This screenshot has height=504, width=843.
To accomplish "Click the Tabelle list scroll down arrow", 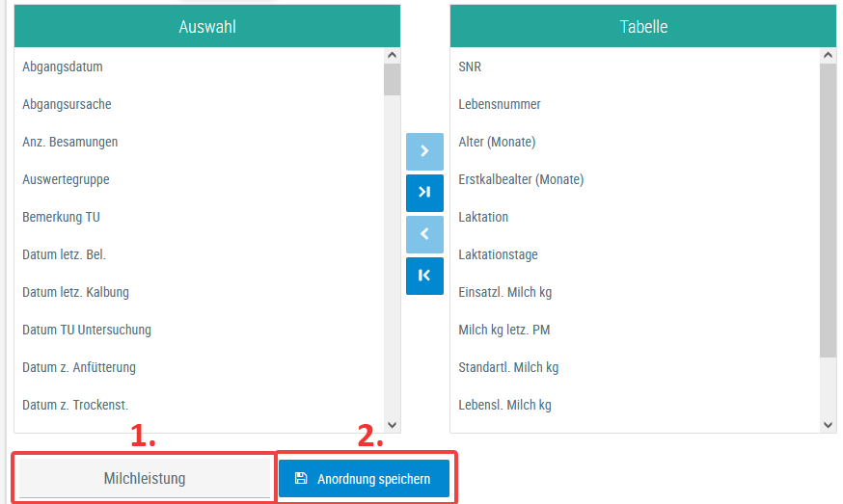I will pyautogui.click(x=828, y=424).
